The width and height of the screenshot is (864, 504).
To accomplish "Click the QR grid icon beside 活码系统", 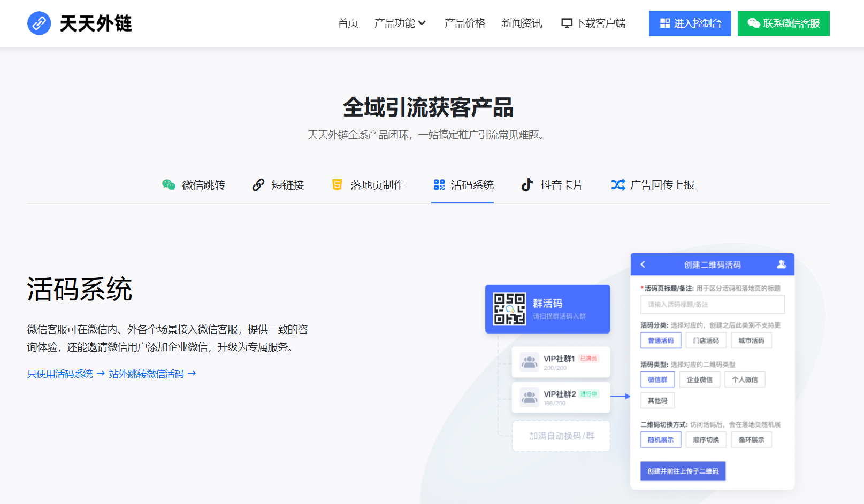I will [x=439, y=185].
